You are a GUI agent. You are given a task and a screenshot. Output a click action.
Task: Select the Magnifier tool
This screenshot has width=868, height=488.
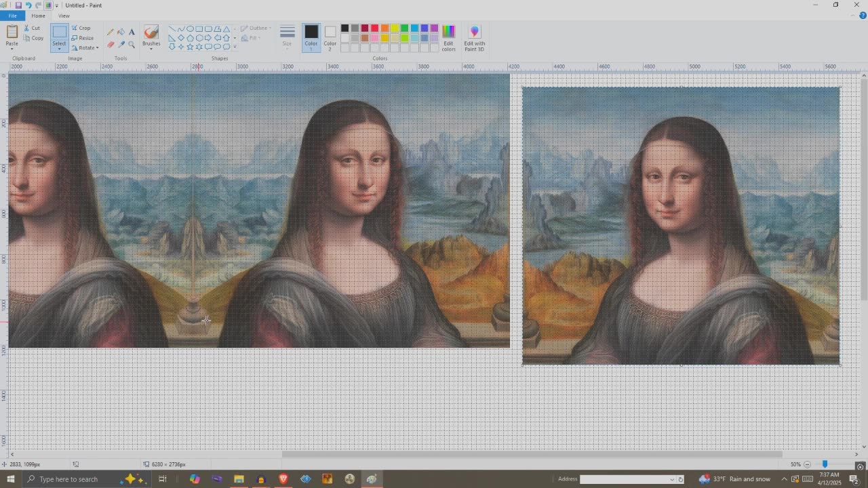(132, 45)
